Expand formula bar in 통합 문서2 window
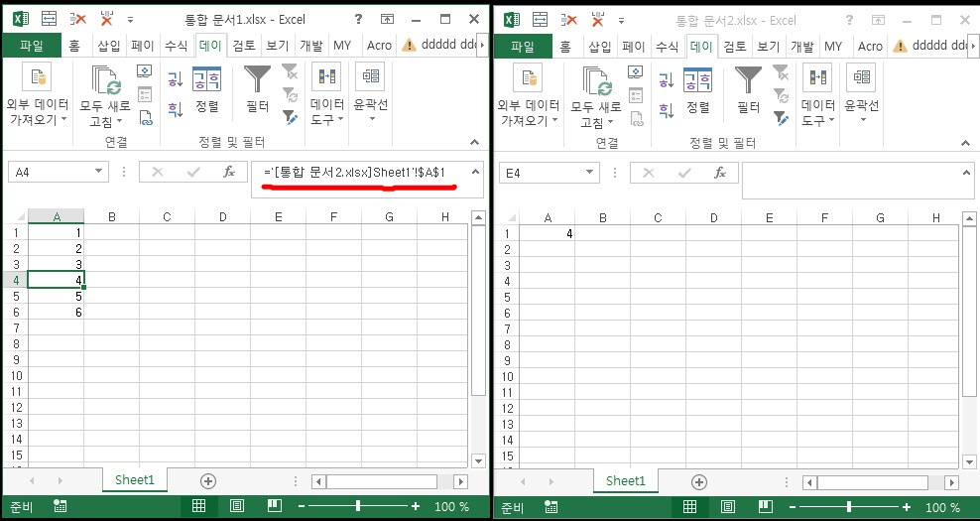 (x=966, y=171)
